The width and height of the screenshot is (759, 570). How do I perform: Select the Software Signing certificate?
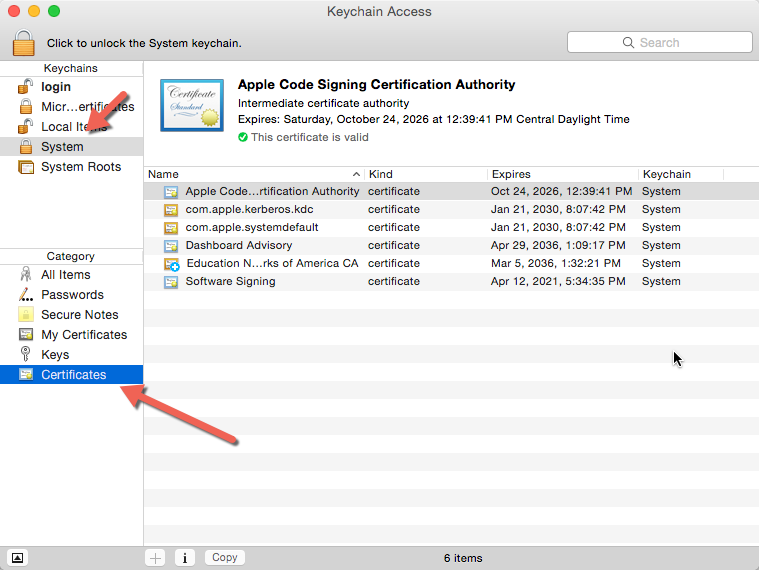[x=451, y=281]
